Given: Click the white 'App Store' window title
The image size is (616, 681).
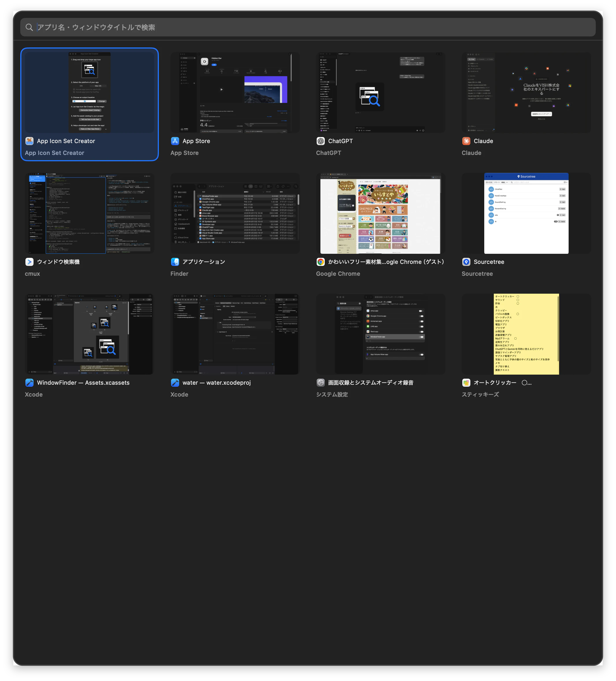Looking at the screenshot, I should point(196,141).
